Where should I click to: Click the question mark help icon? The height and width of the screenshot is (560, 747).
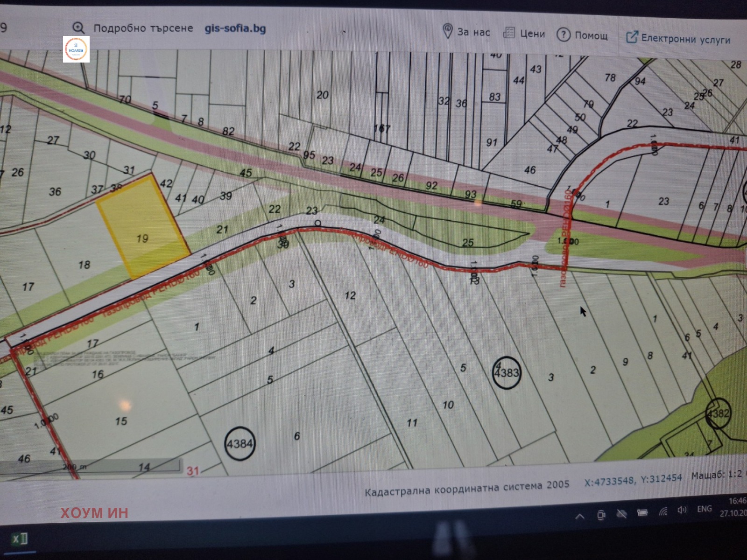(x=563, y=35)
